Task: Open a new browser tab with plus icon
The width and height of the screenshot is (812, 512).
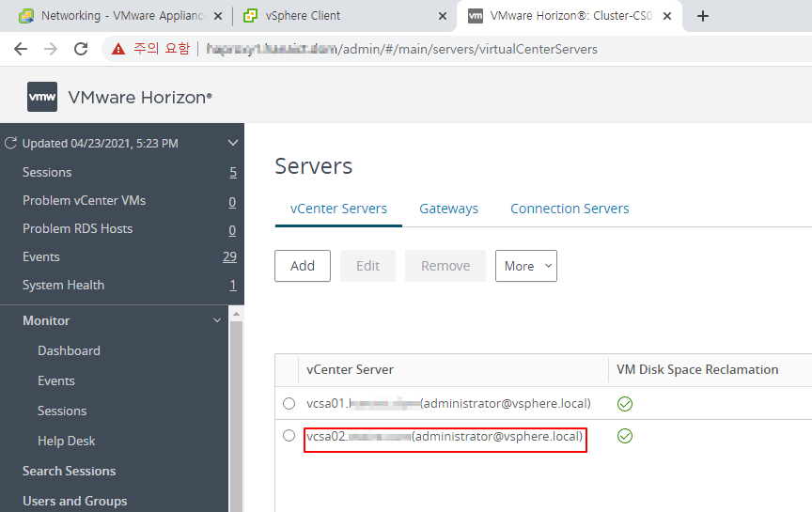Action: [703, 16]
